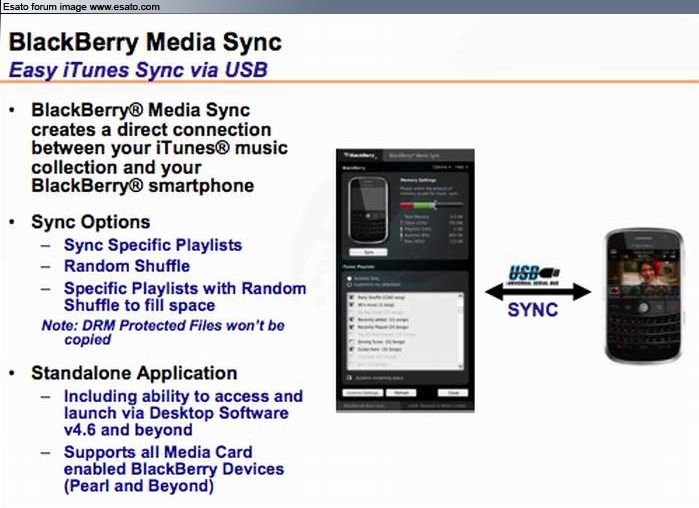
Task: Toggle the Recently Played playlist checkbox
Action: 351,327
